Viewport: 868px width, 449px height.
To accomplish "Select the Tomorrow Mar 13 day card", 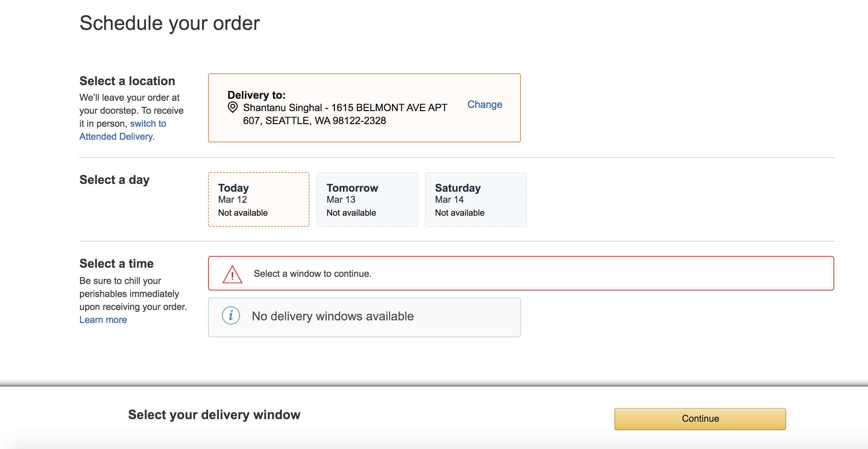I will click(367, 199).
